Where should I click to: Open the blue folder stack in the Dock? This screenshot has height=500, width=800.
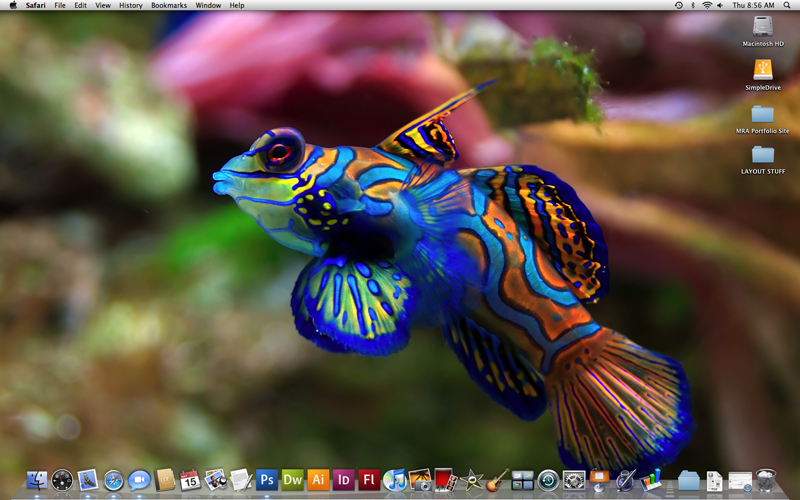[x=689, y=480]
